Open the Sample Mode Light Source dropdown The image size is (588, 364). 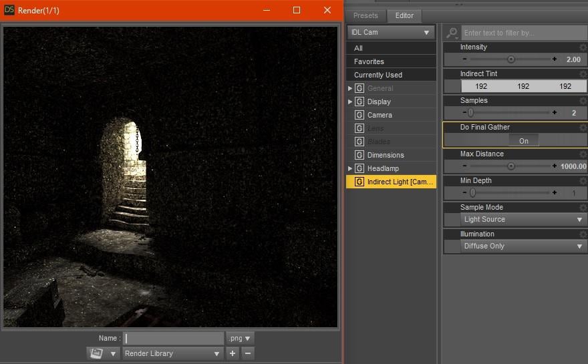coord(523,219)
